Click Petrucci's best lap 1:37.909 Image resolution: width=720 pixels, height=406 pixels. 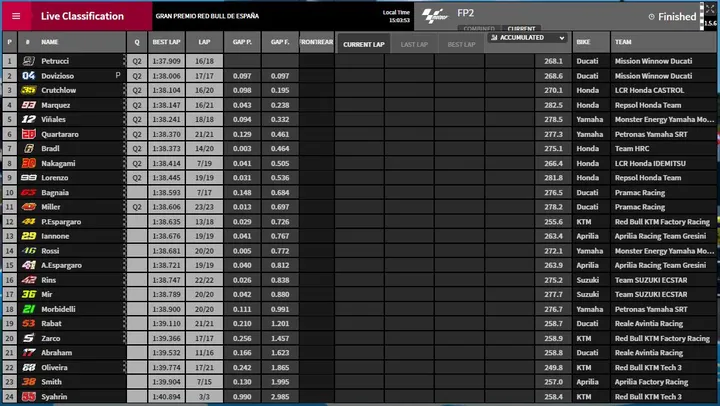coord(166,61)
